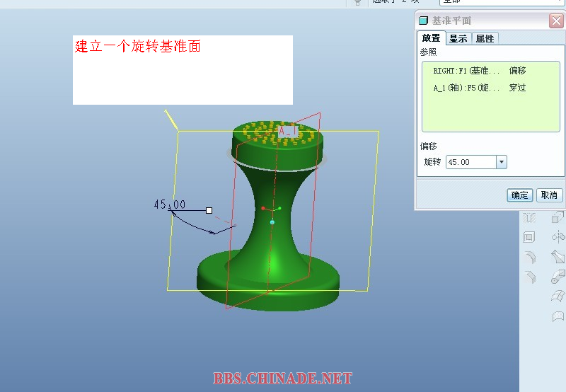
Task: Select the Hole tool icon
Action: (x=530, y=217)
